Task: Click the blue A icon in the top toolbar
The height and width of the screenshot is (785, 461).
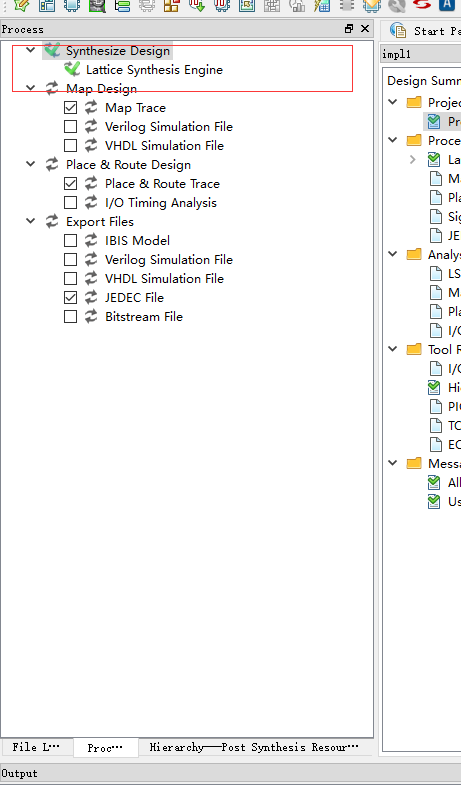Action: pos(446,5)
